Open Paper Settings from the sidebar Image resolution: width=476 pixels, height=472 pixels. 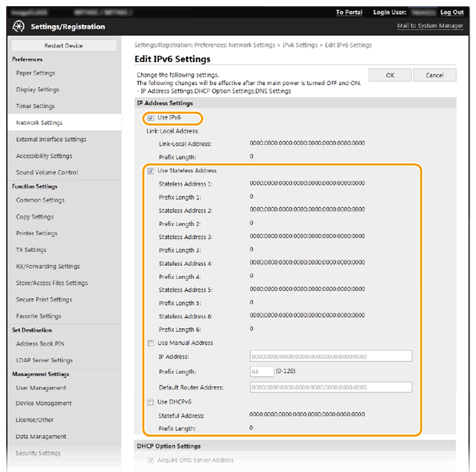coord(35,74)
